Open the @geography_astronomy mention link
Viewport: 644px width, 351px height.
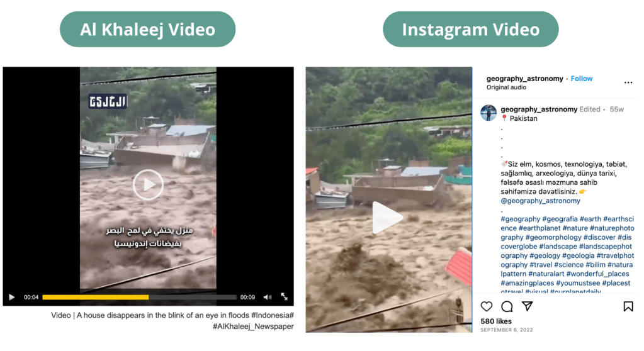pyautogui.click(x=541, y=201)
